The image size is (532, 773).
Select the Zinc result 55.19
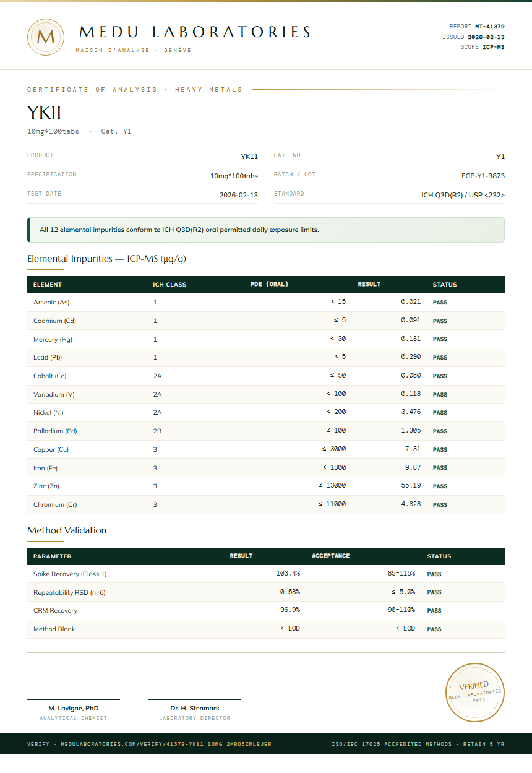coord(411,486)
